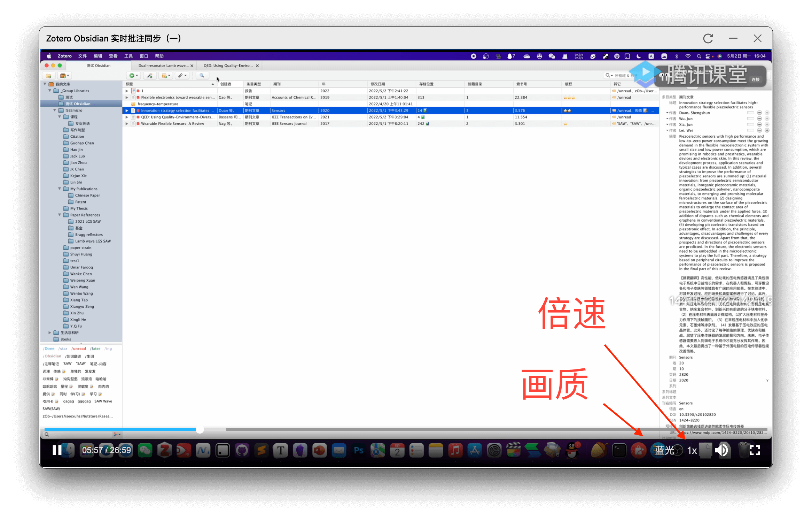Collapse the My Publications folder
Screen dimensions: 812x520
pos(60,189)
